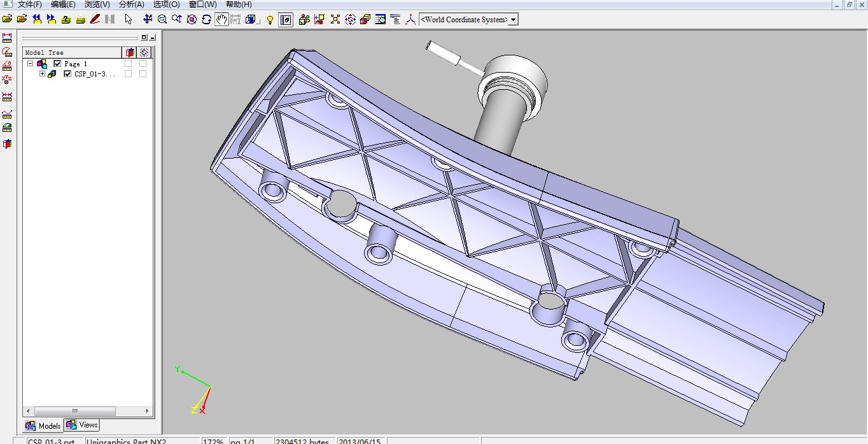
Task: Select the circular rotate arrows tool
Action: 206,19
